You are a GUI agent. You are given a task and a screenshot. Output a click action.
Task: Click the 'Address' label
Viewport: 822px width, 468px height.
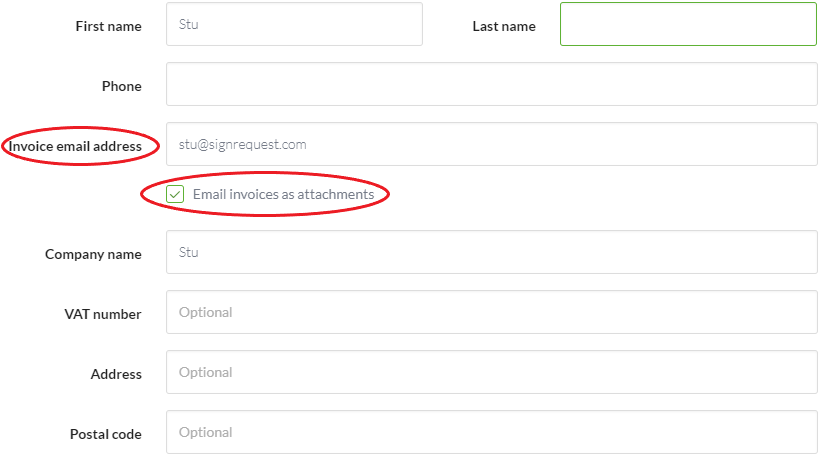pos(116,374)
